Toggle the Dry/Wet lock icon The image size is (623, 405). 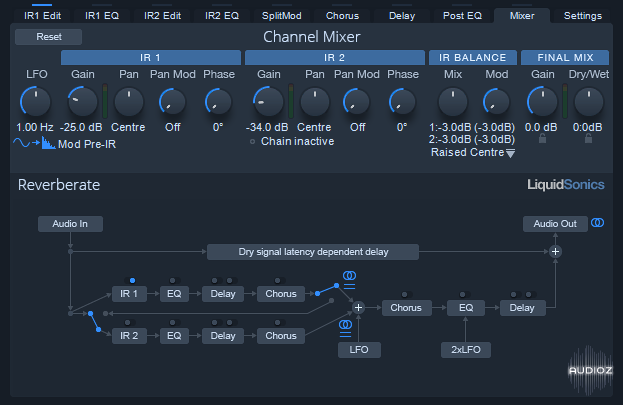point(588,139)
